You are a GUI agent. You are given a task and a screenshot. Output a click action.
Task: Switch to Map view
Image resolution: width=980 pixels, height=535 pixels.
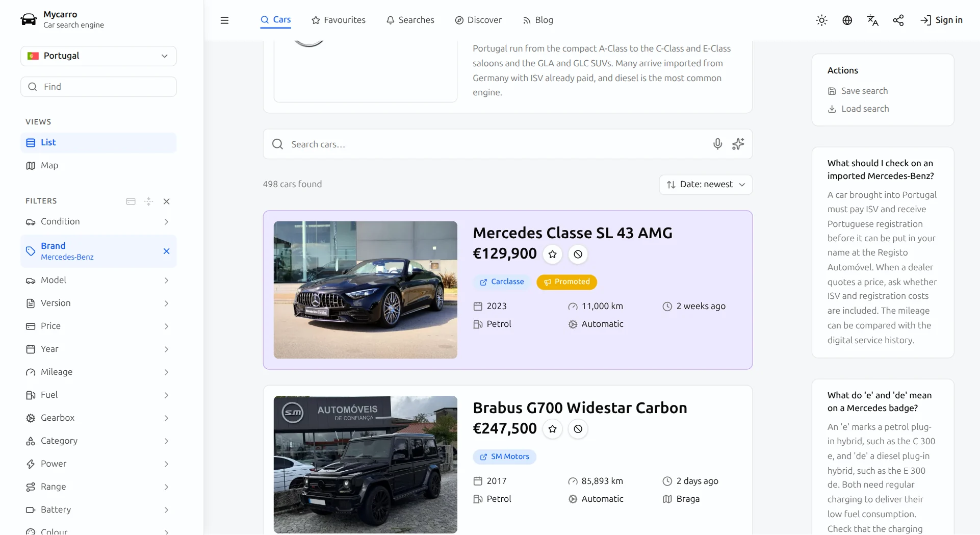(x=98, y=166)
